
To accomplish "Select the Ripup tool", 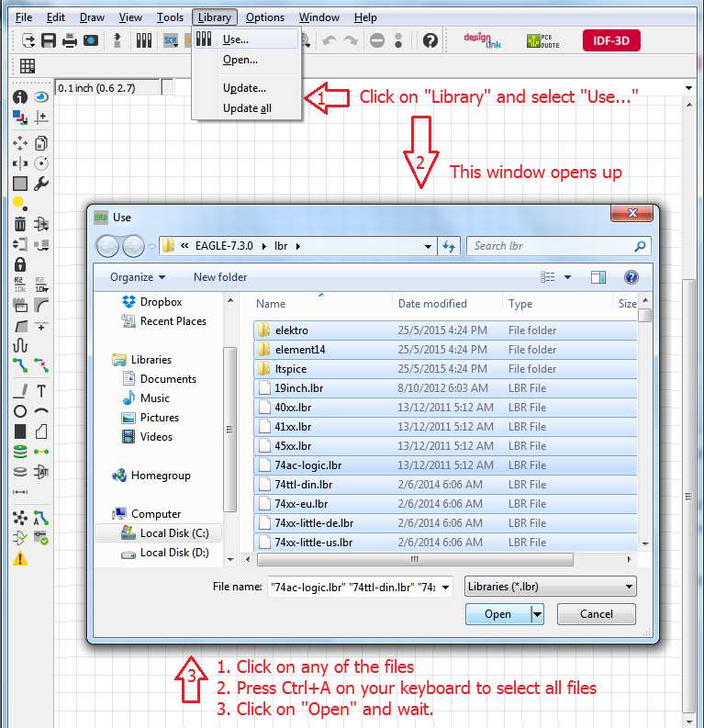I will [41, 365].
